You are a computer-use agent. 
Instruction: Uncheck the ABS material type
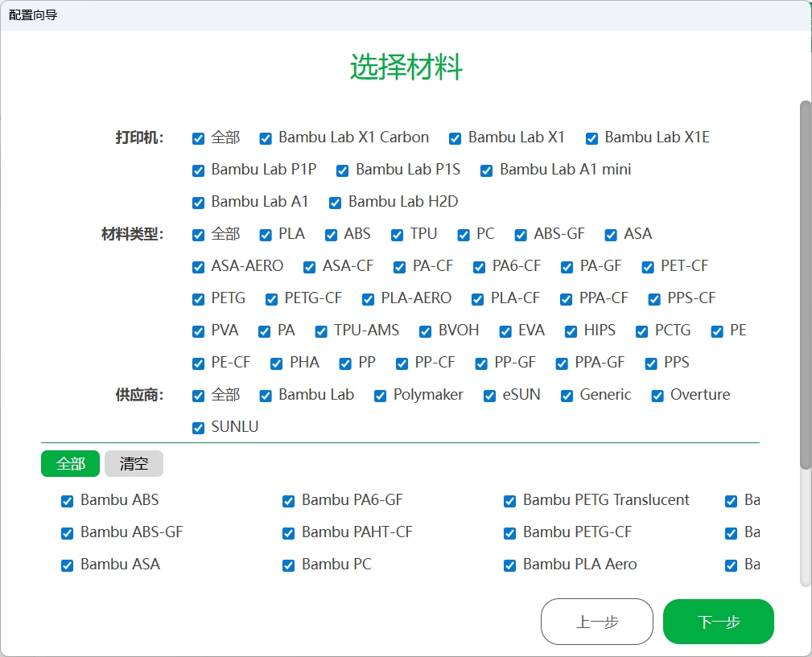331,235
